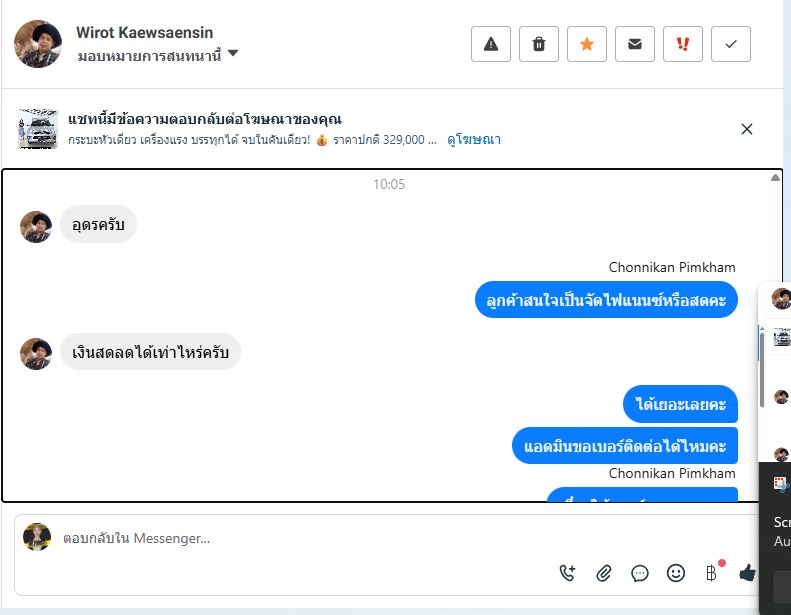The width and height of the screenshot is (791, 615).
Task: Mark as unread with the envelope icon
Action: (635, 44)
